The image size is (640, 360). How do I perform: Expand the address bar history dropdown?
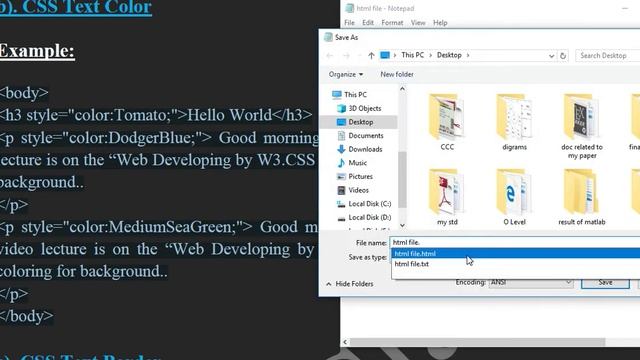click(x=551, y=56)
